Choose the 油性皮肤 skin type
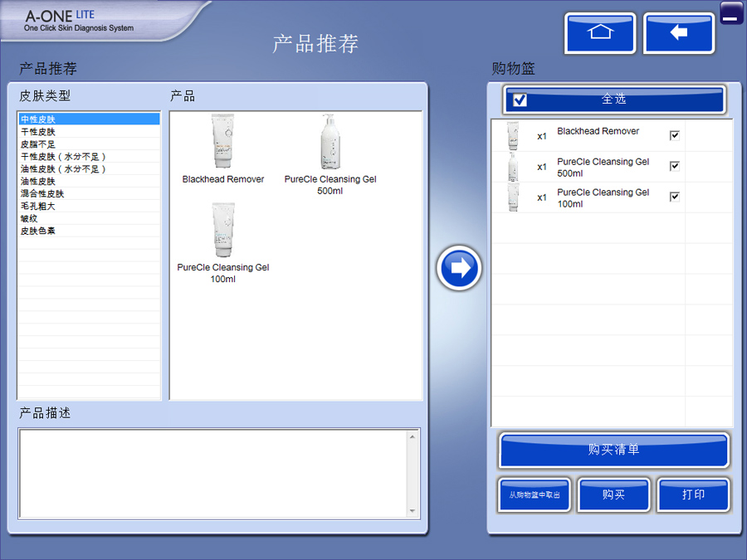The image size is (747, 560). tap(89, 181)
